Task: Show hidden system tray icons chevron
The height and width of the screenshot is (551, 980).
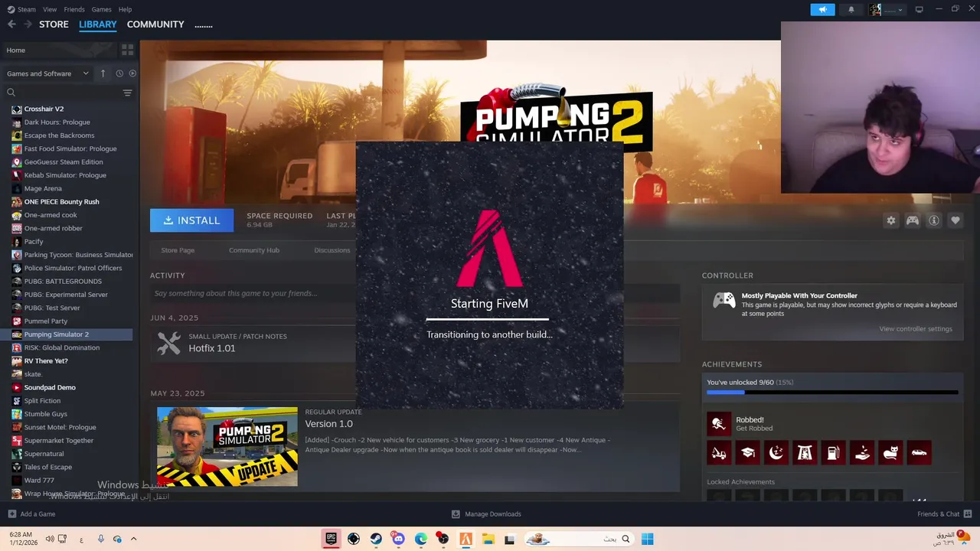Action: (x=133, y=539)
